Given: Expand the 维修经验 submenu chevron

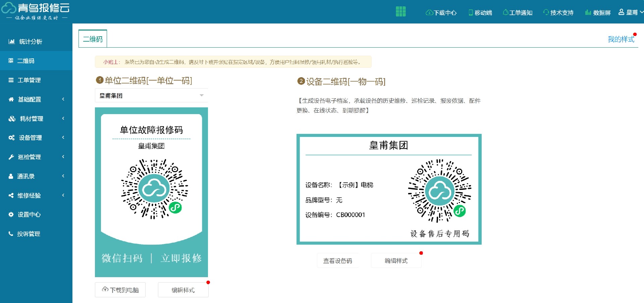Looking at the screenshot, I should pos(63,195).
